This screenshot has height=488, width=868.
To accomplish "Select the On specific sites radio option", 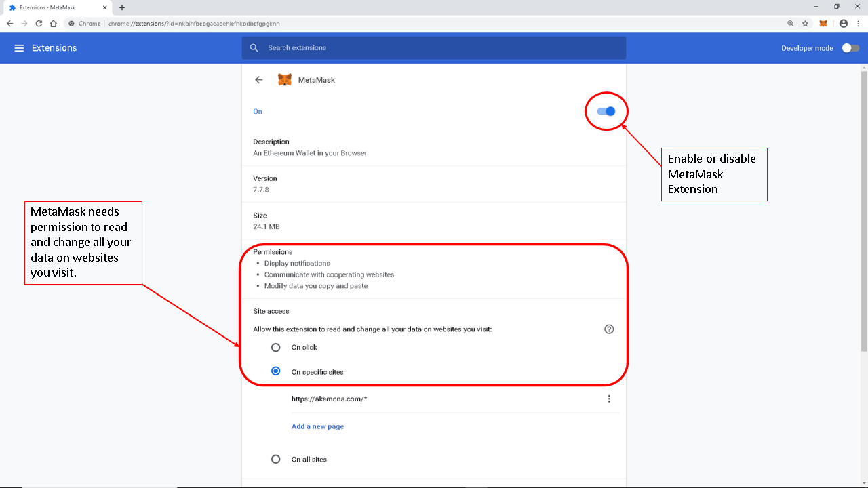I will [276, 371].
